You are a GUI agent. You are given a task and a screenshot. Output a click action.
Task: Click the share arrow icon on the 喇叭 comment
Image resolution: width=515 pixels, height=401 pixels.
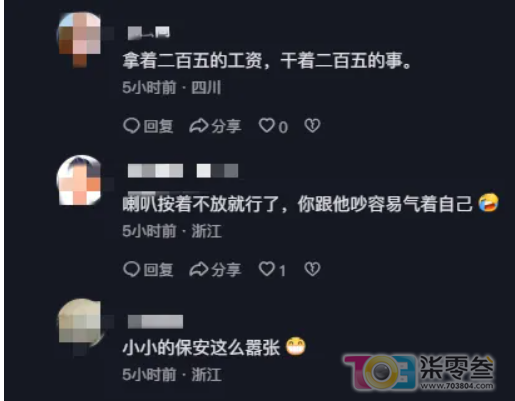[x=199, y=269]
